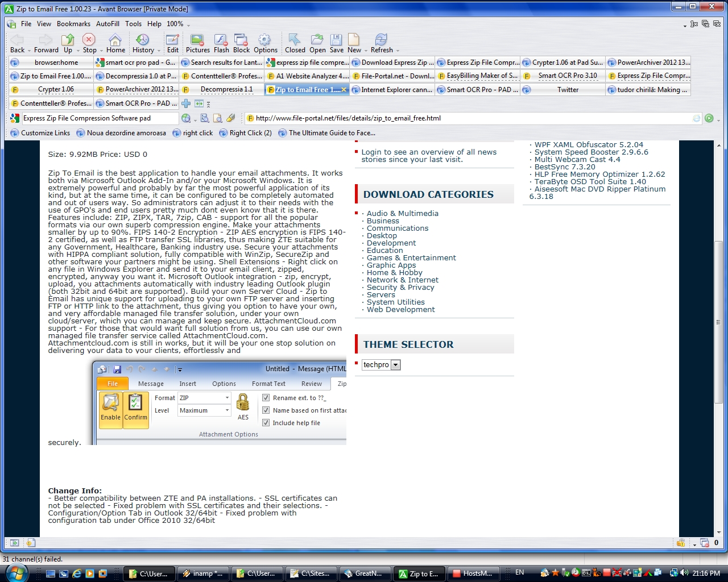Open HostsM taskbar window
The height and width of the screenshot is (582, 728).
473,573
